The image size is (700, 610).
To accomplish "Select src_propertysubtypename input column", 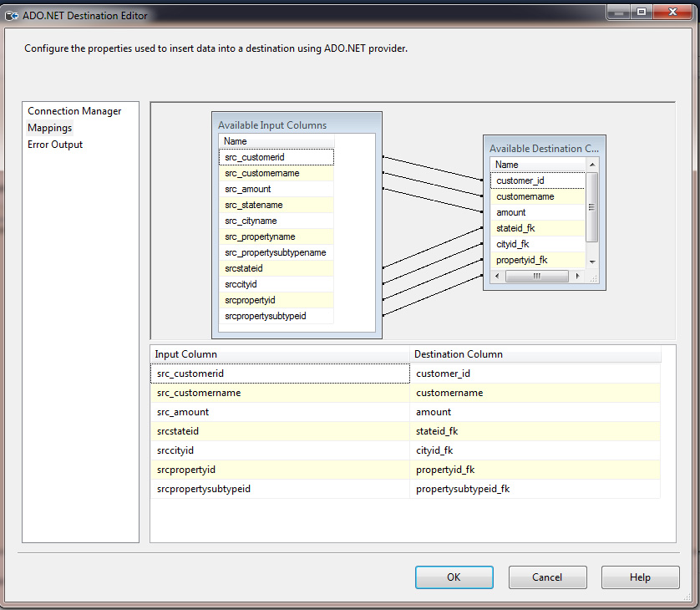I will point(276,252).
